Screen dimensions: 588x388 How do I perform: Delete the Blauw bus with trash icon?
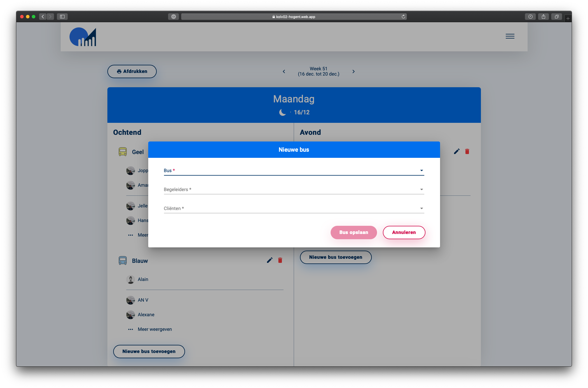(280, 260)
